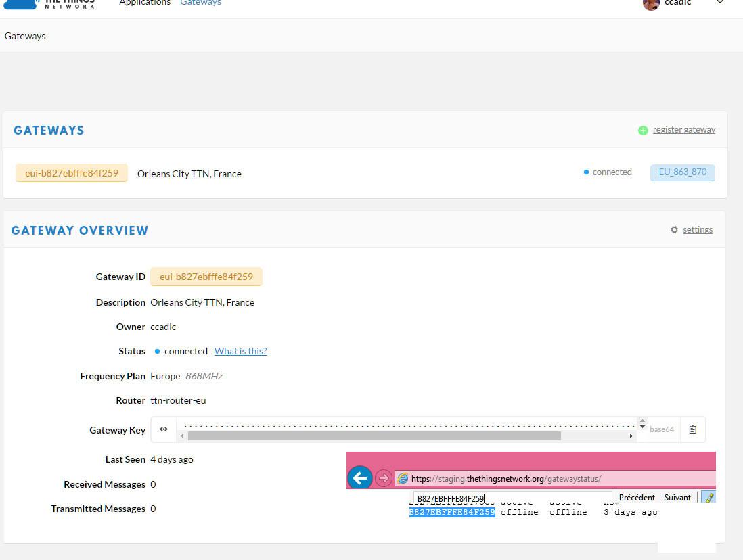This screenshot has height=560, width=743.
Task: Click the EU_863_870 frequency badge
Action: (682, 172)
